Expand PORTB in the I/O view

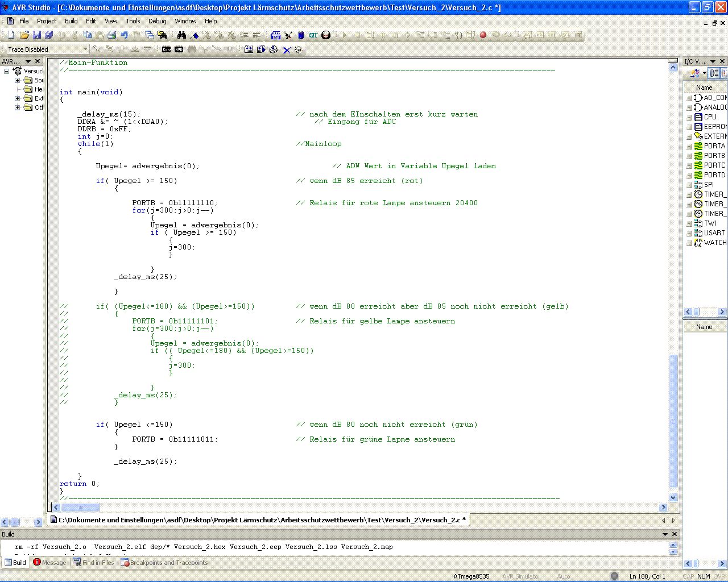(689, 156)
